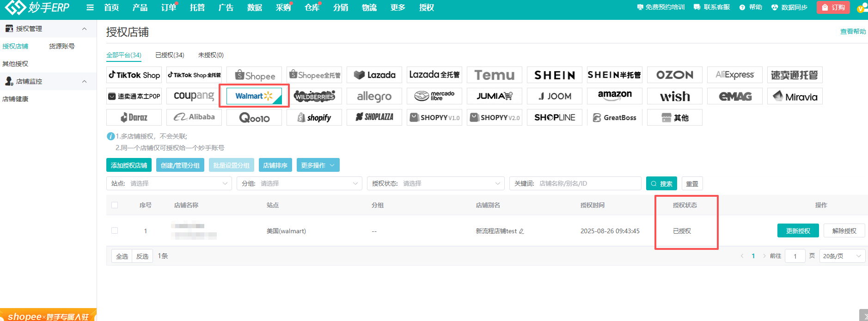Viewport: 868px width, 321px height.
Task: Open the 站点 site dropdown
Action: (169, 183)
